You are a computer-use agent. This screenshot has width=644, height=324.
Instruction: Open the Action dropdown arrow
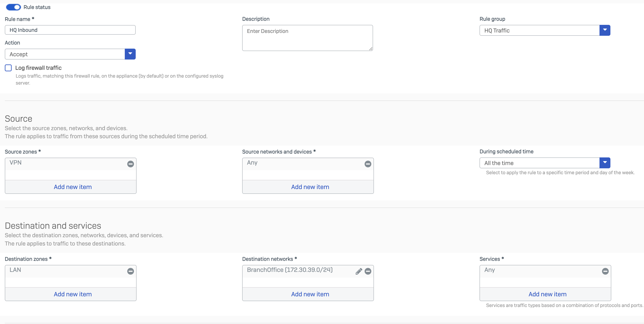[x=130, y=54]
